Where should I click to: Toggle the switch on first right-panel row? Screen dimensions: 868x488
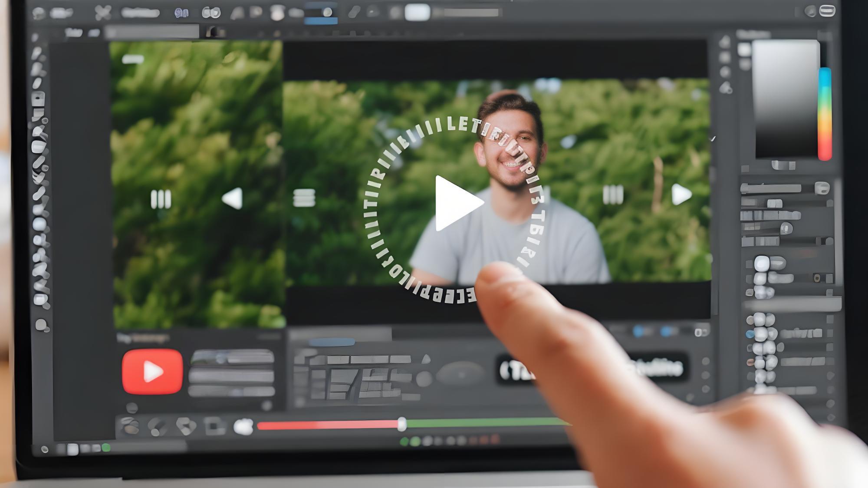(822, 188)
